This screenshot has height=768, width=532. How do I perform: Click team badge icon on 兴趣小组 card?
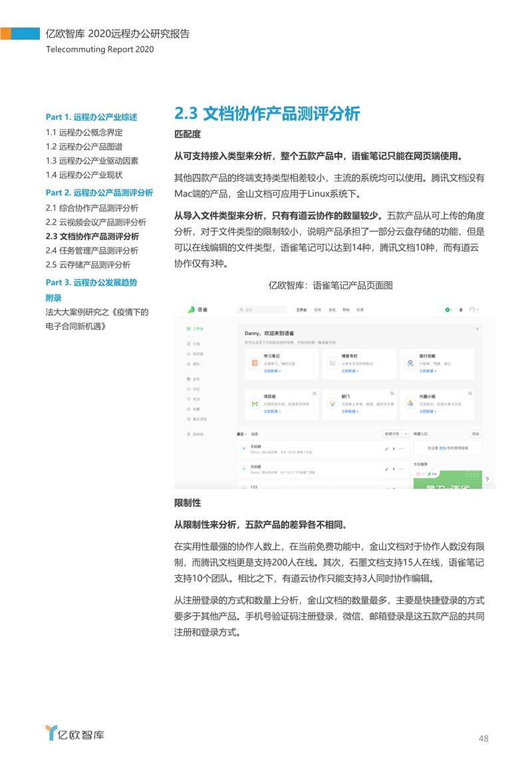point(469,393)
